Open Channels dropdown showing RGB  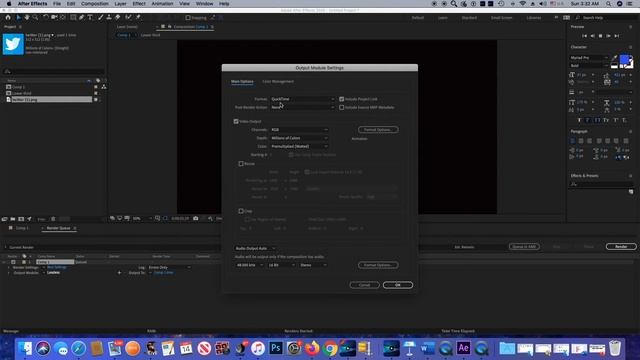point(299,130)
